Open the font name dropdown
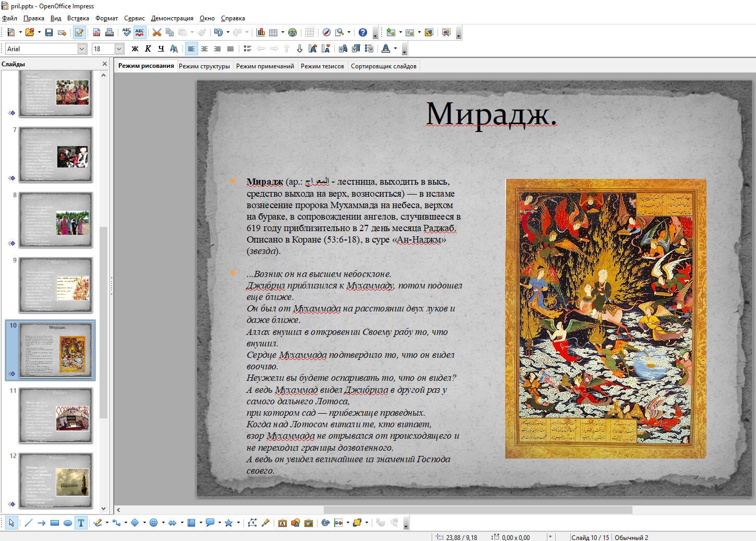Screen dimensions: 756x541 82,49
